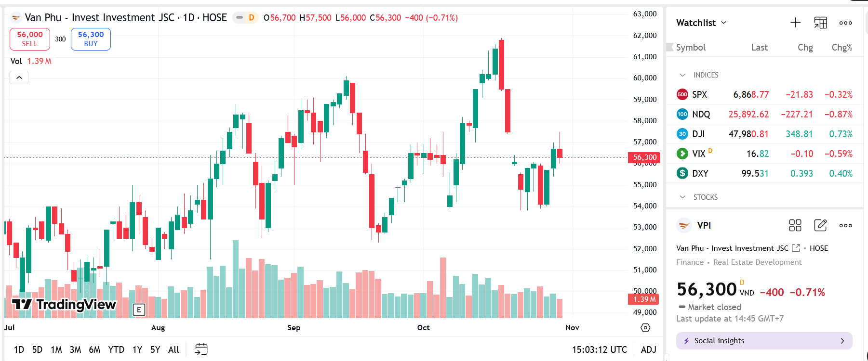Toggle ADJ adjusted price data
Viewport: 868px width, 361px height.
648,349
